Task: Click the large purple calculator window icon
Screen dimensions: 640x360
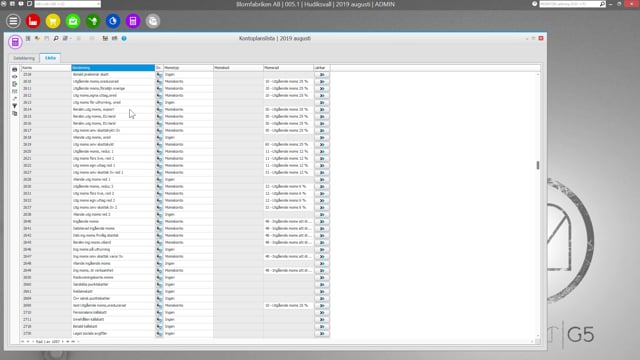Action: coord(15,42)
